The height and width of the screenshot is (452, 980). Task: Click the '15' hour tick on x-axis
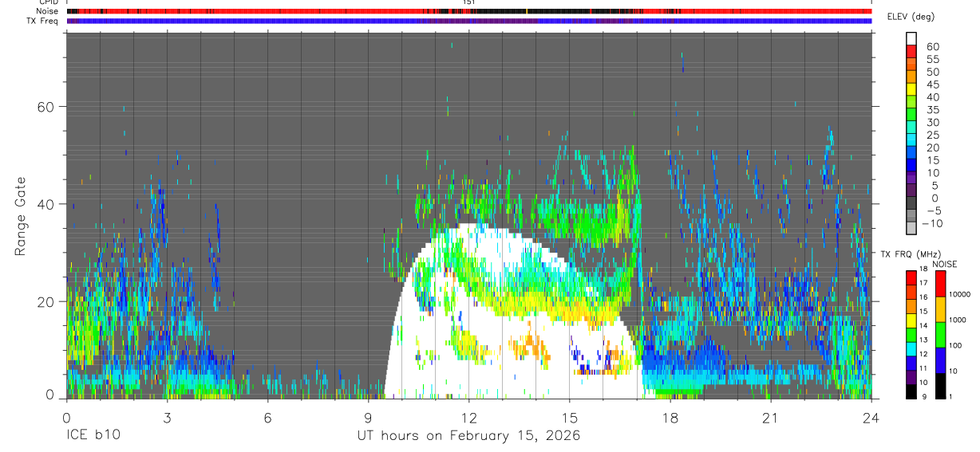coord(569,418)
